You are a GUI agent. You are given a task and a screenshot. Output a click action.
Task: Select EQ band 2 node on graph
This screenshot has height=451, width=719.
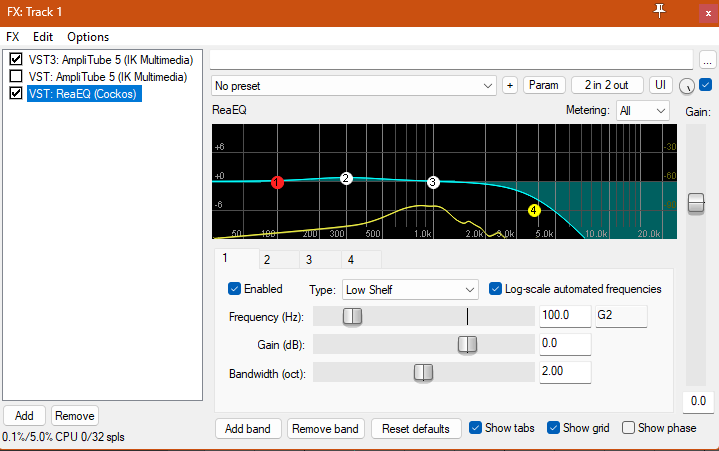(346, 178)
